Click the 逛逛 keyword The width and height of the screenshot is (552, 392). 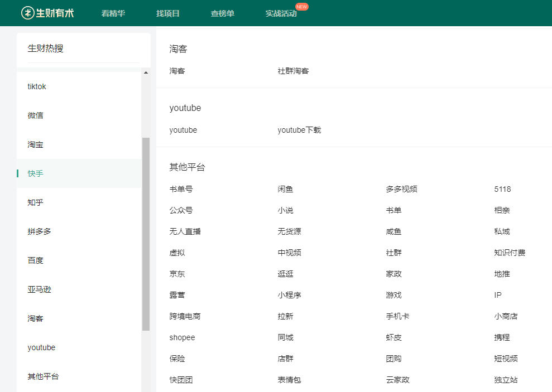tap(285, 274)
